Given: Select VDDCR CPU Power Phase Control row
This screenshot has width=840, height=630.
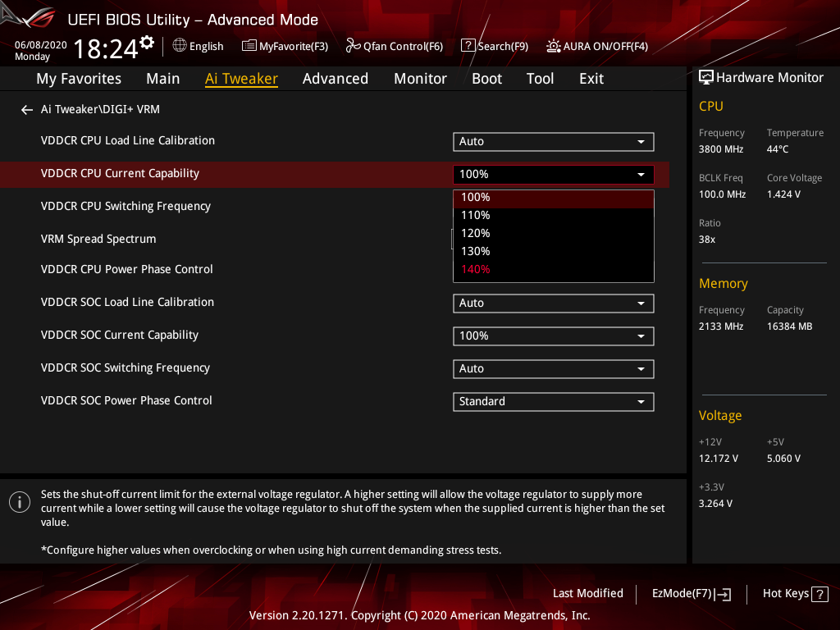Looking at the screenshot, I should point(127,269).
